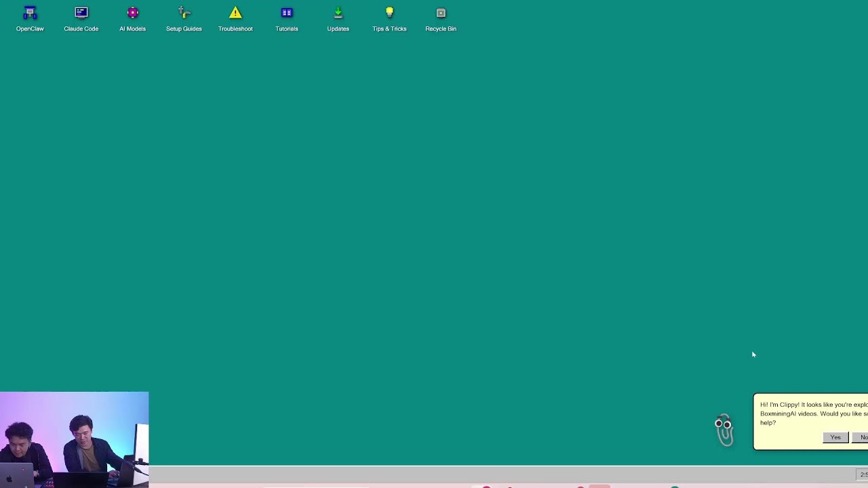Click the webcam video overlay thumbnail
Screen dimensions: 868x488
coord(74,439)
